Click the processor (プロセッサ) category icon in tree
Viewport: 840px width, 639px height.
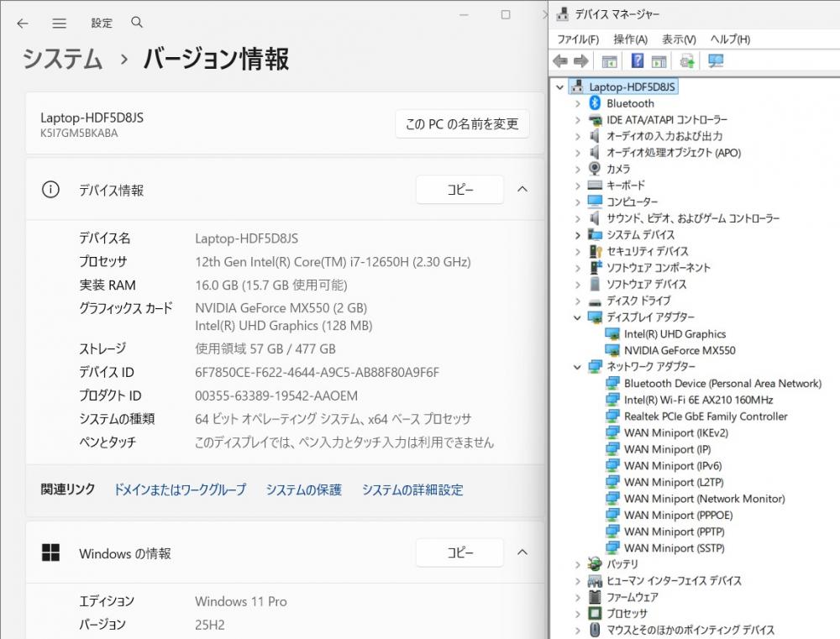click(x=595, y=613)
